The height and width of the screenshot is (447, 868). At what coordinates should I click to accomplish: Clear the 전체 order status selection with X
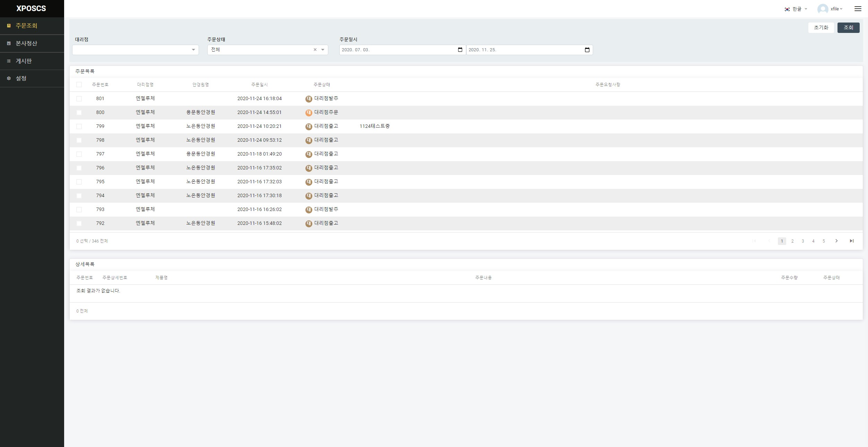click(315, 50)
